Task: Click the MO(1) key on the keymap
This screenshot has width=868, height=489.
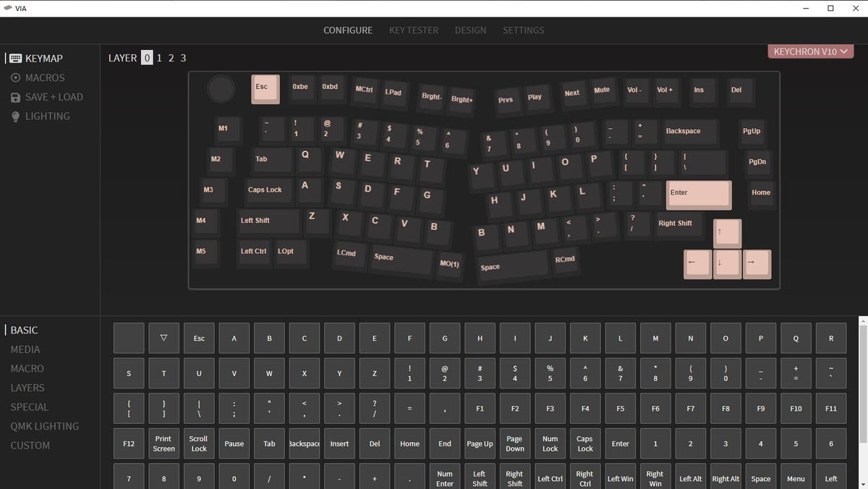Action: (449, 264)
